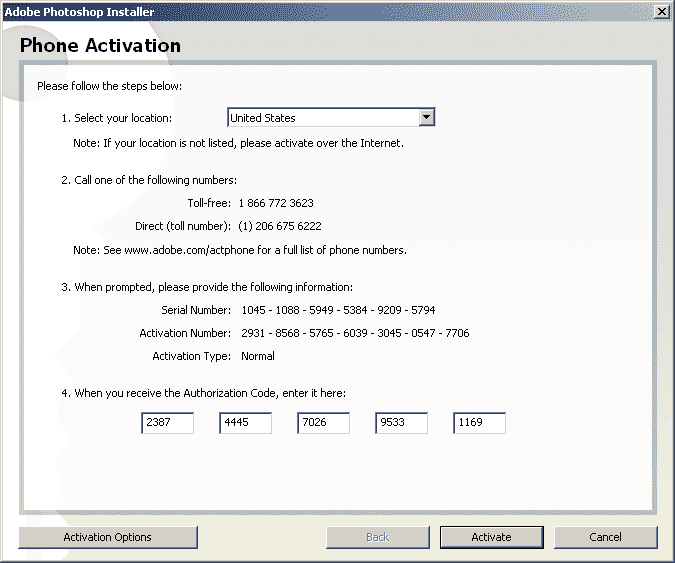Click the third authorization code field containing 7026
The width and height of the screenshot is (675, 563).
pos(323,423)
